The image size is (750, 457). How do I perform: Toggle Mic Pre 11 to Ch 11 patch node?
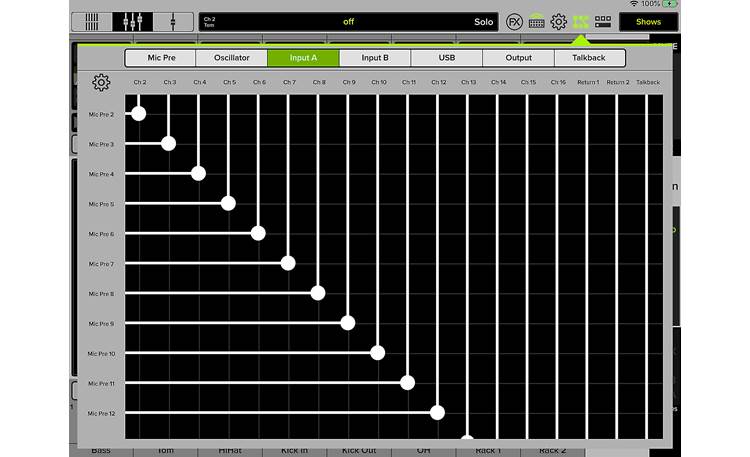408,383
